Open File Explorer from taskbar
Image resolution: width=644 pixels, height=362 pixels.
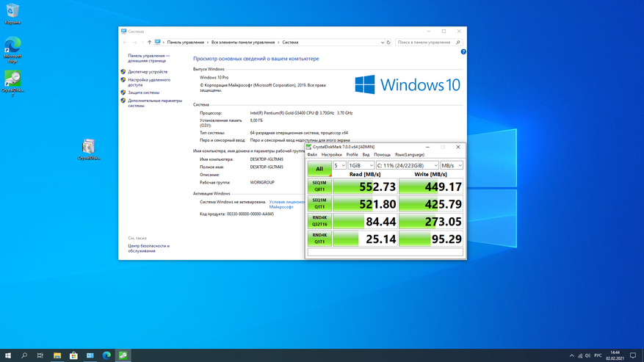click(57, 355)
